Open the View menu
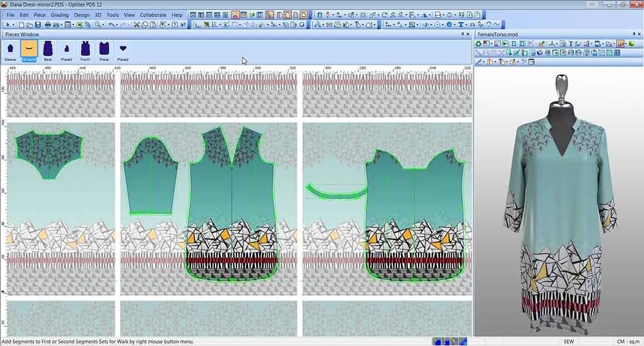Screen dimensions: 644x346 [129, 15]
